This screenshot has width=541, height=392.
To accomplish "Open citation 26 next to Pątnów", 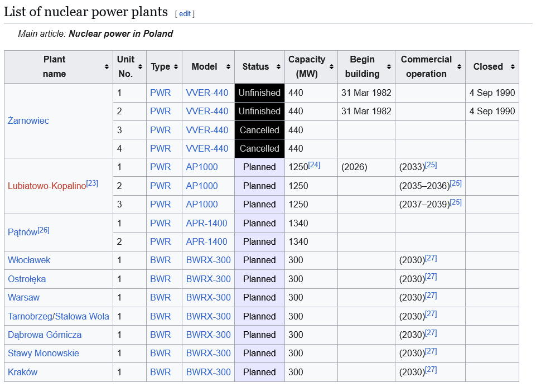I will (44, 230).
